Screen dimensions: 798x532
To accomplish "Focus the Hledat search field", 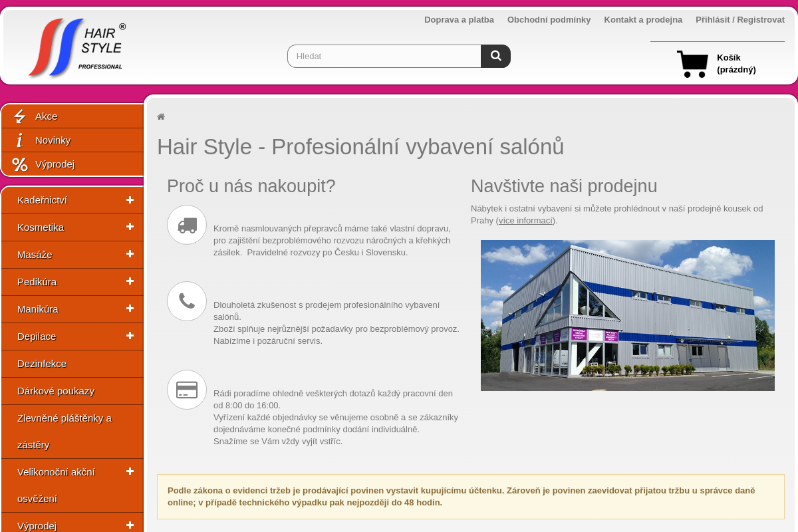I will (x=384, y=56).
